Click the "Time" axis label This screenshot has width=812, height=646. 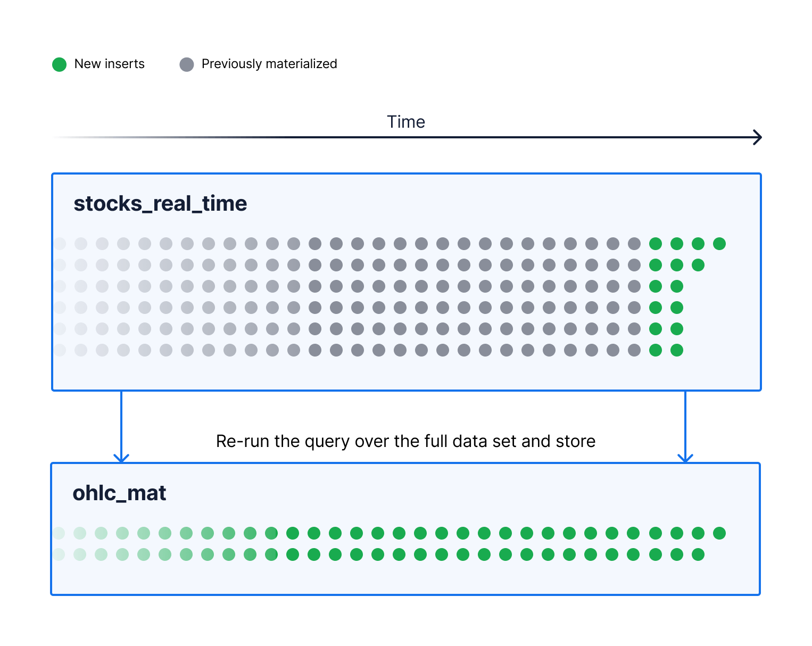405,122
